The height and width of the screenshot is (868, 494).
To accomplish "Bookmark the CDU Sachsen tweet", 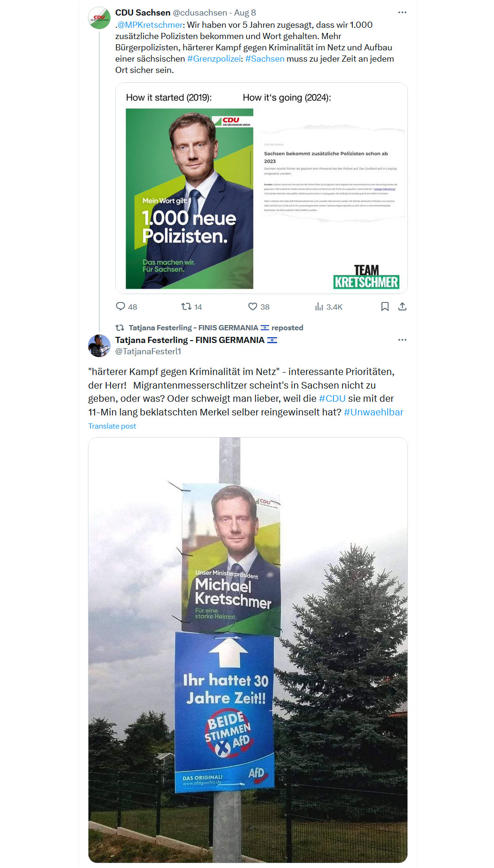I will 385,307.
